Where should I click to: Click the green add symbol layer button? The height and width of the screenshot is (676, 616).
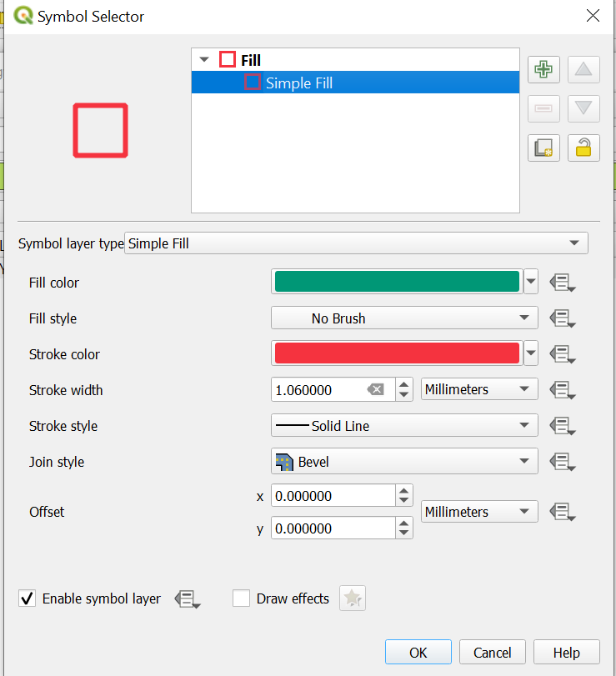[543, 69]
